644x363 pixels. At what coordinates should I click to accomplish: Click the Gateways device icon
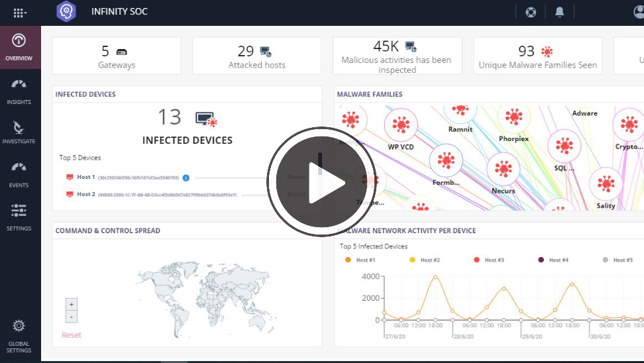121,52
